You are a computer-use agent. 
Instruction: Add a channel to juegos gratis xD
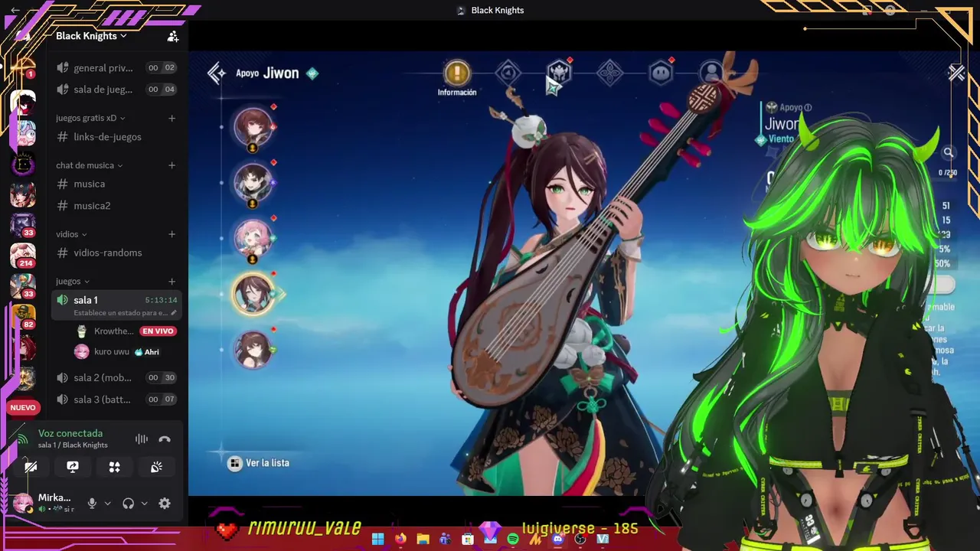click(172, 118)
